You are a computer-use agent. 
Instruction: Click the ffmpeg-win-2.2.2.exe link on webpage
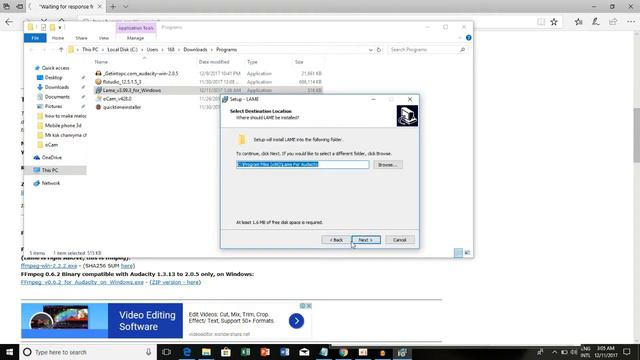[x=49, y=266]
